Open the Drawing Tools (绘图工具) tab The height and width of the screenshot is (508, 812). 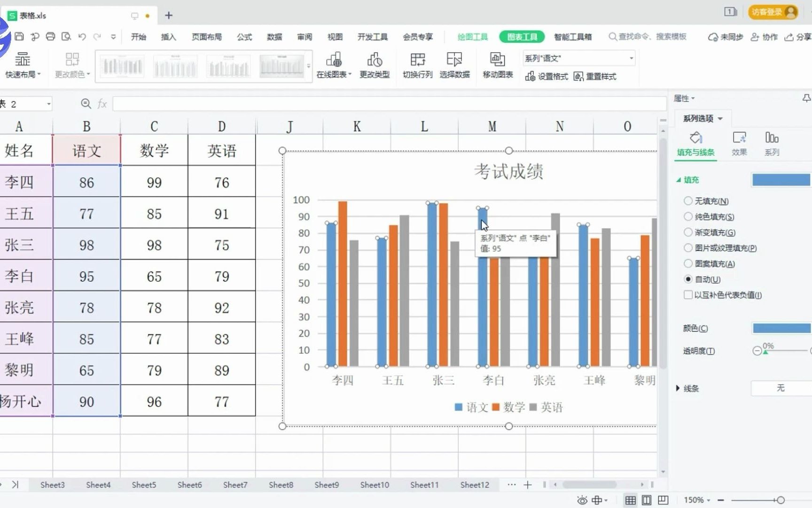click(x=473, y=37)
